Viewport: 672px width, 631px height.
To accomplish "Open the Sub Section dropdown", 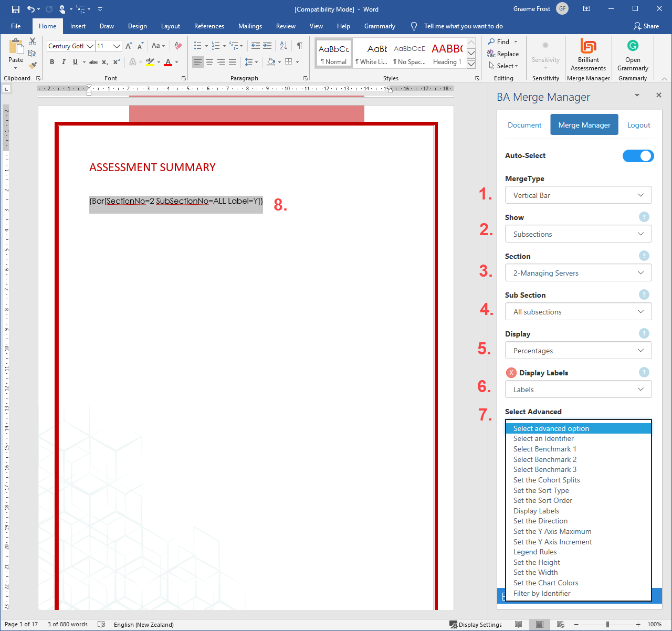I will pyautogui.click(x=578, y=312).
